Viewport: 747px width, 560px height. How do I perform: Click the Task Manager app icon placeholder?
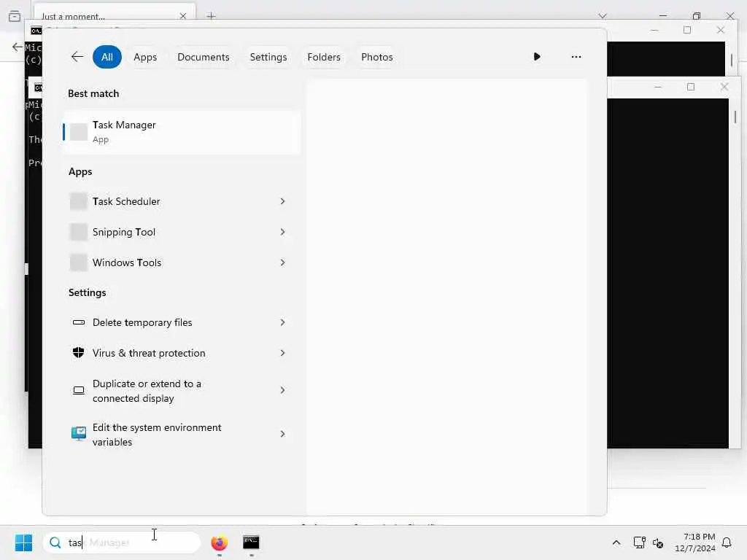tap(79, 132)
